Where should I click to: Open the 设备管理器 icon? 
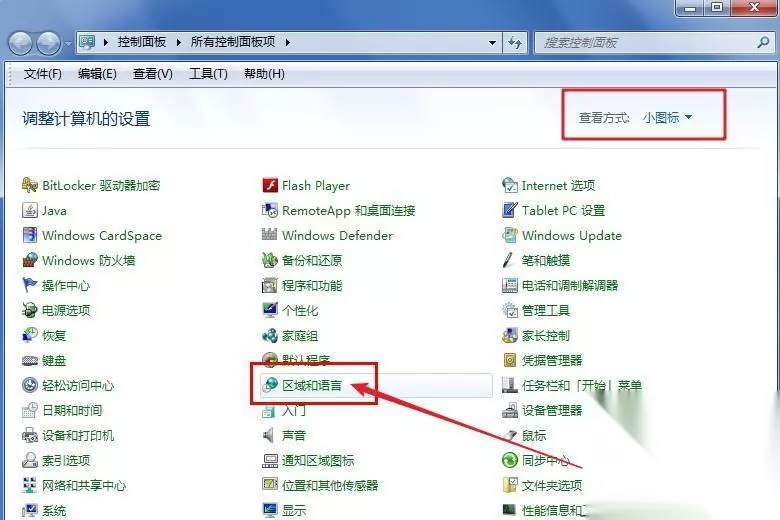click(x=509, y=410)
